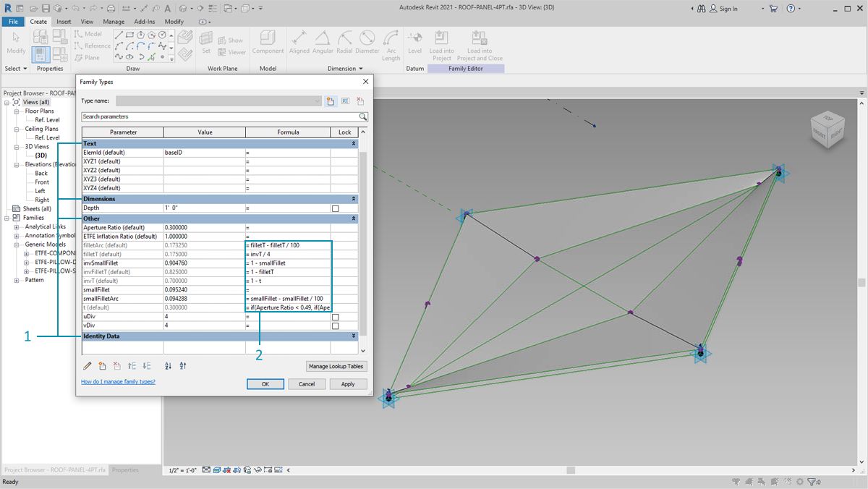Click the New Type icon beside Type name
The image size is (868, 489).
[x=331, y=101]
